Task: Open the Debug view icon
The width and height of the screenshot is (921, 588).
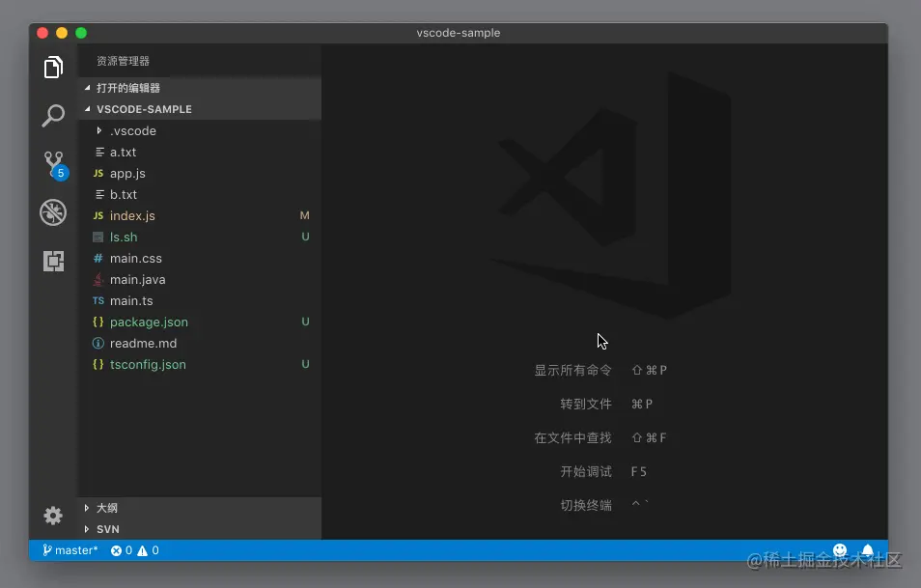Action: pyautogui.click(x=53, y=212)
